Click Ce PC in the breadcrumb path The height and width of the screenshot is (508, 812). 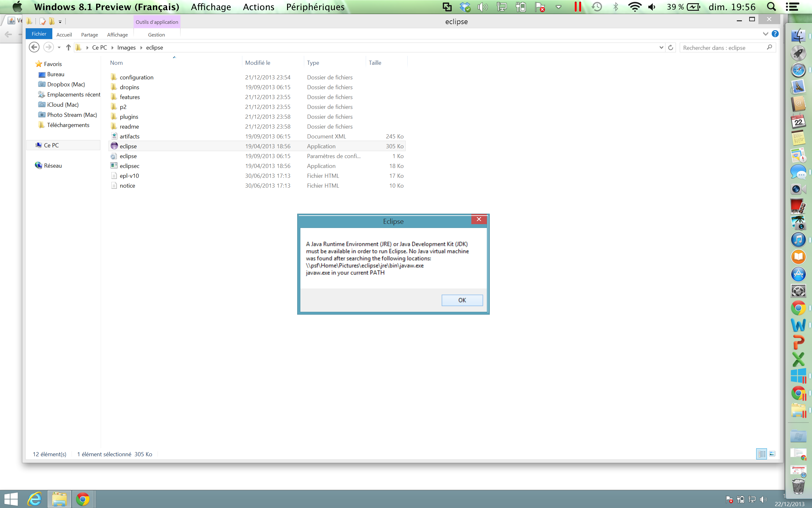[x=100, y=48]
